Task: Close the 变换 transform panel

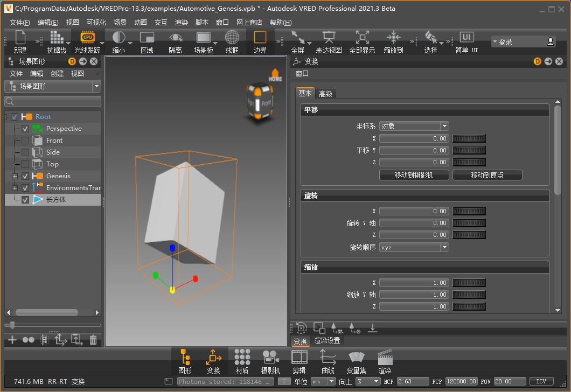Action: coord(559,61)
